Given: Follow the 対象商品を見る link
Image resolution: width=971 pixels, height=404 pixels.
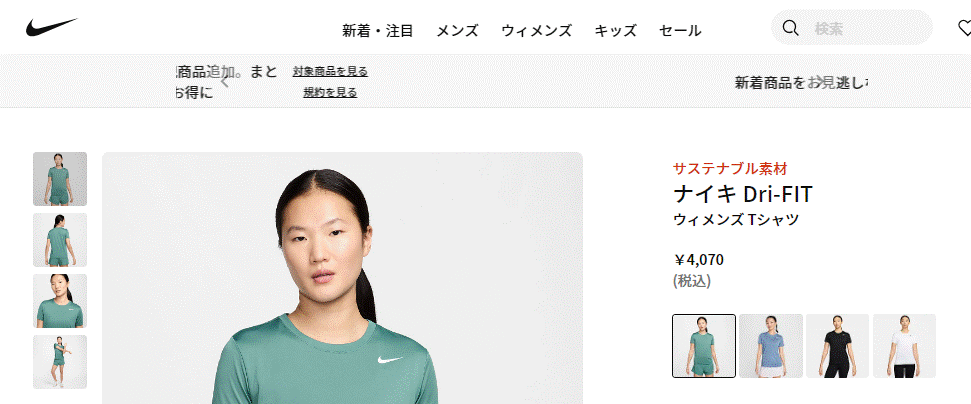Looking at the screenshot, I should click(330, 72).
